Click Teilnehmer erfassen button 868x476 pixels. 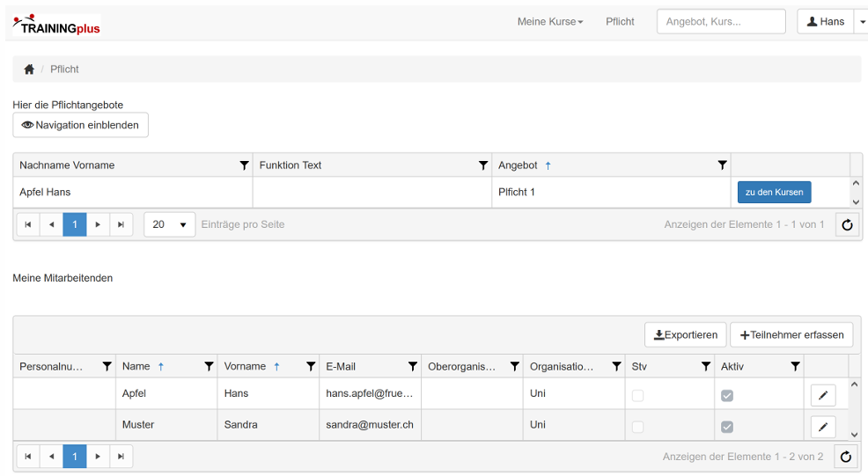pos(791,334)
